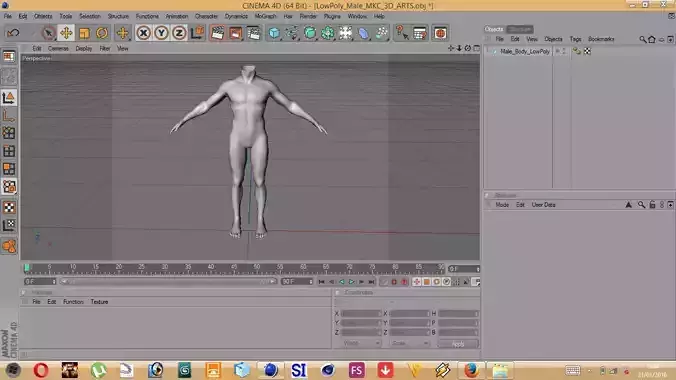Click the Apply button in Coordinates
The image size is (676, 380).
[x=458, y=343]
